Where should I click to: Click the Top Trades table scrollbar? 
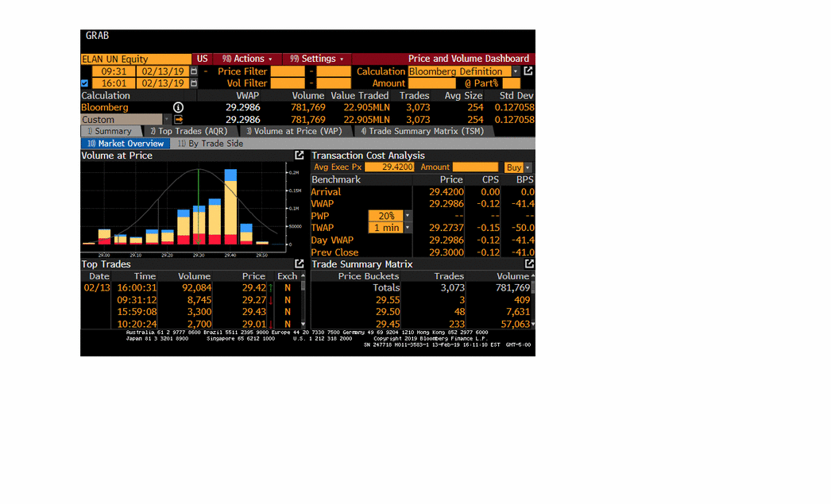pos(303,300)
